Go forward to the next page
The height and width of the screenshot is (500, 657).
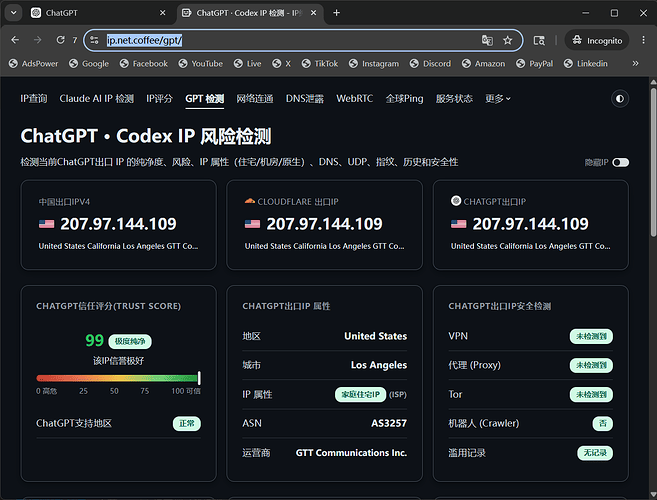[38, 40]
